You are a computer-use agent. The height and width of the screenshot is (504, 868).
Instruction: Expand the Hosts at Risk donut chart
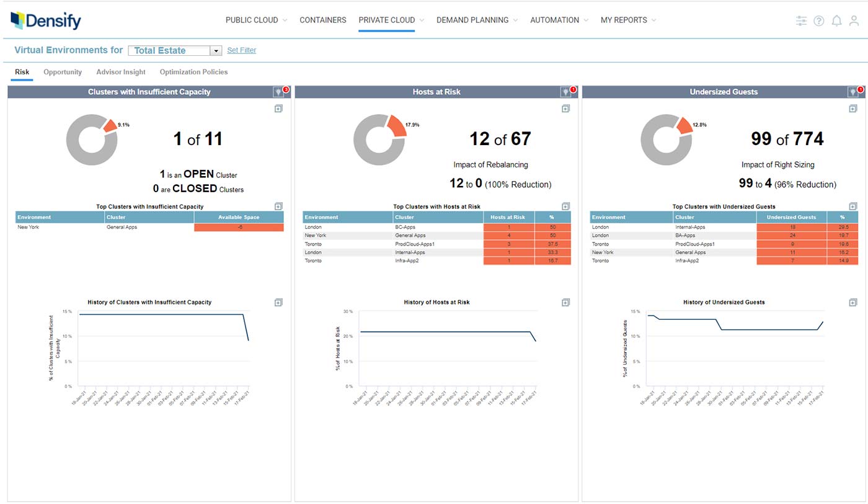(565, 109)
